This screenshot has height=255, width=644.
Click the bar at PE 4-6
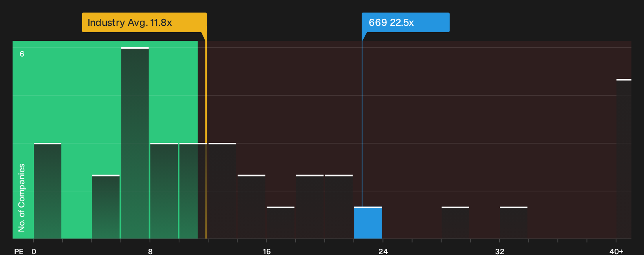106,207
